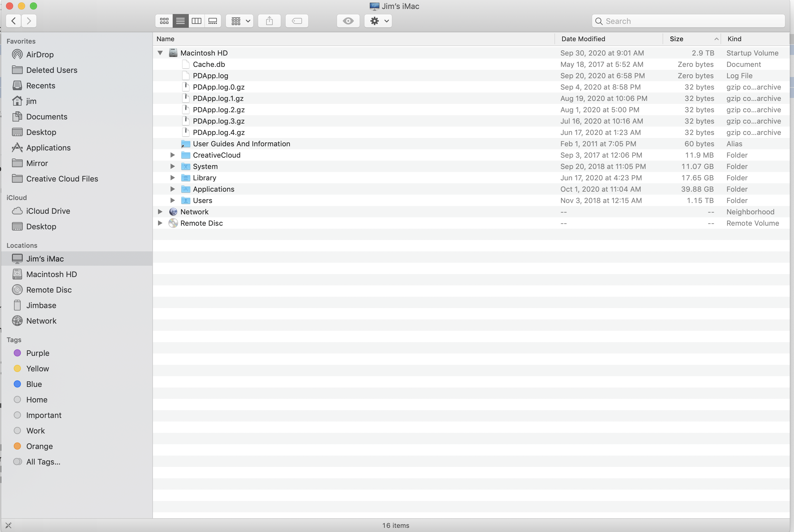Switch to column view

[x=197, y=21]
